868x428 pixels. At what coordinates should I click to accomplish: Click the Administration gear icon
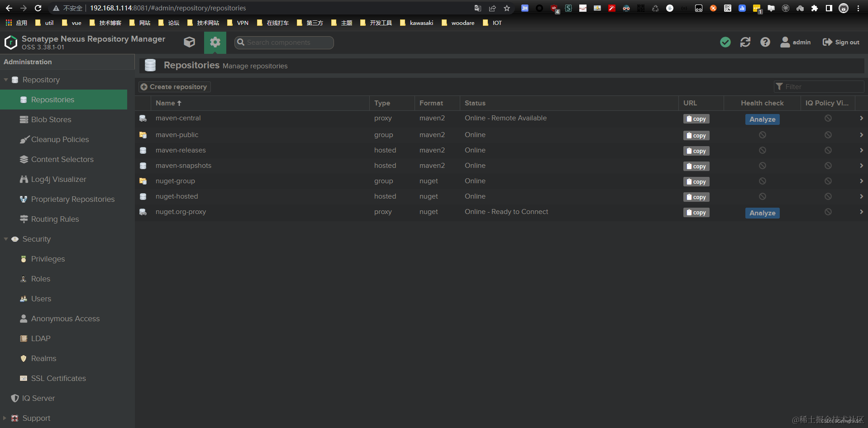pos(215,43)
